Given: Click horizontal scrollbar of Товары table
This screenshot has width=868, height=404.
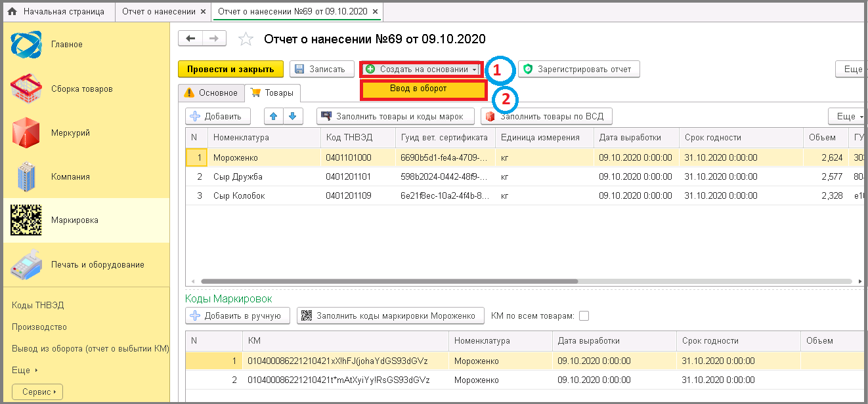Looking at the screenshot, I should (389, 281).
